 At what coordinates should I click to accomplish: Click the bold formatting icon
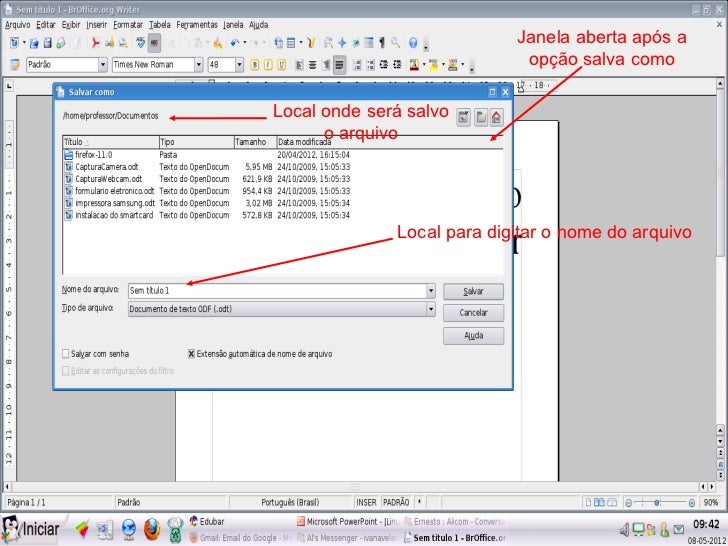255,64
